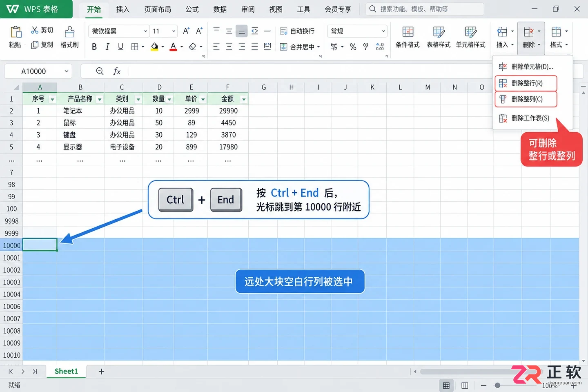Click the eraser clear icon
The width and height of the screenshot is (588, 392).
tap(193, 47)
